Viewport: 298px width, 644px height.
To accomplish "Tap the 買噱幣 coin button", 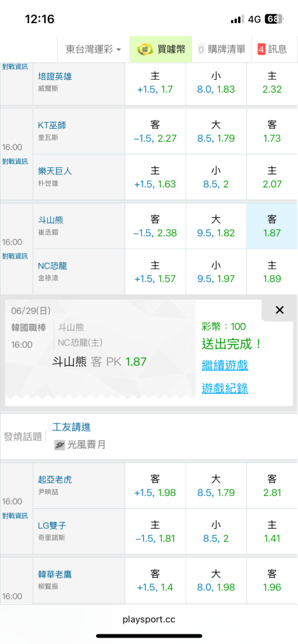I will [161, 50].
